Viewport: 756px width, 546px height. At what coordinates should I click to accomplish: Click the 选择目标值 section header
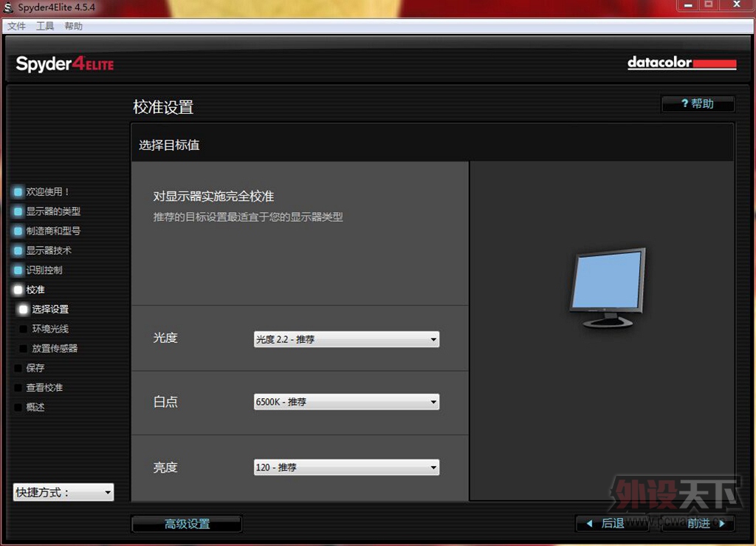(x=169, y=145)
